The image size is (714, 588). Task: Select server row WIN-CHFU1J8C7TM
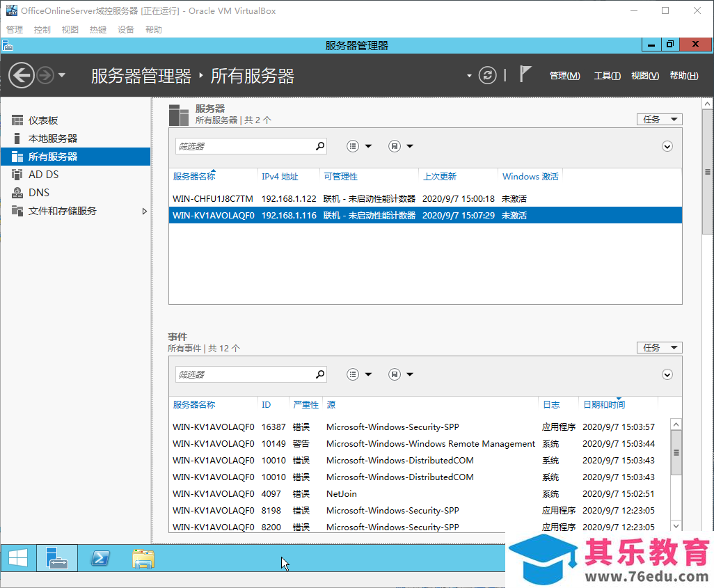pyautogui.click(x=425, y=198)
